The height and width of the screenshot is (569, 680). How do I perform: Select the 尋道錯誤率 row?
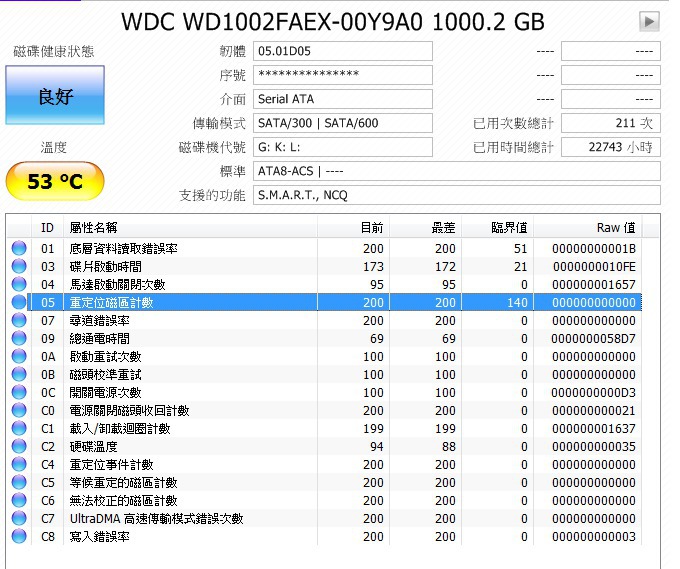coord(324,320)
